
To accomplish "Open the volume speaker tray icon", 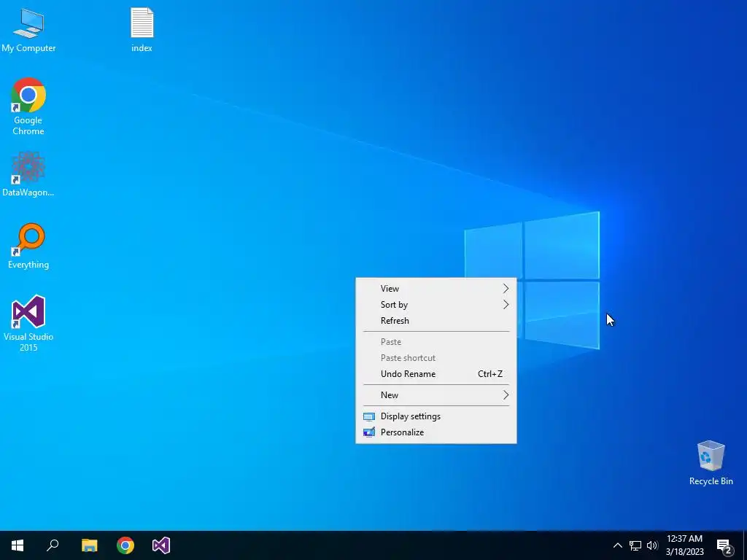I will point(652,545).
